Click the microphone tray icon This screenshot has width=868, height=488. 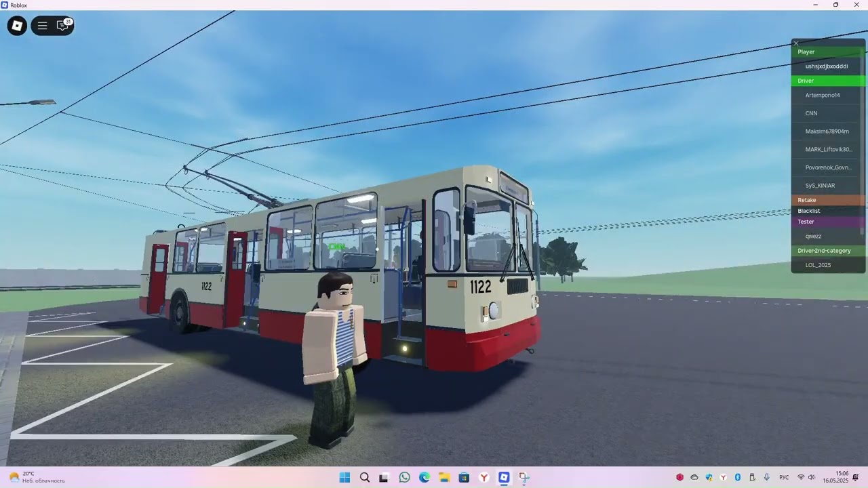(x=766, y=477)
